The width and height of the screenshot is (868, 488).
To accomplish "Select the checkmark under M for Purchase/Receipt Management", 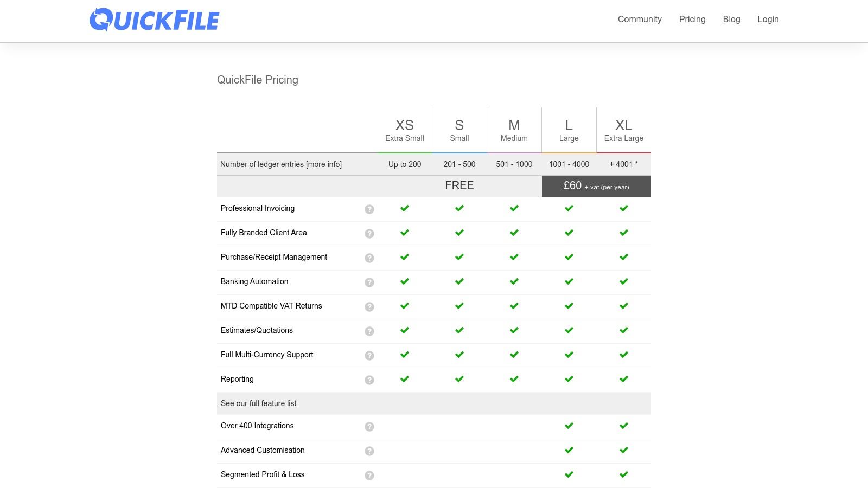I will coord(513,257).
